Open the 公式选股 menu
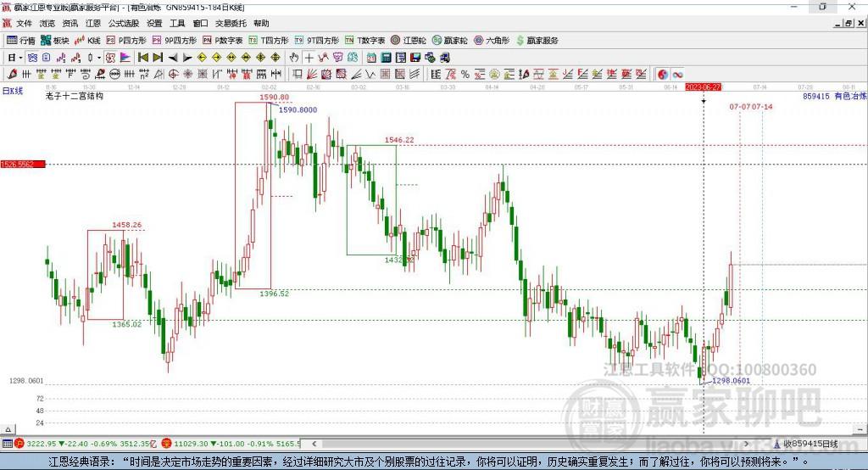The height and width of the screenshot is (470, 868). [123, 23]
